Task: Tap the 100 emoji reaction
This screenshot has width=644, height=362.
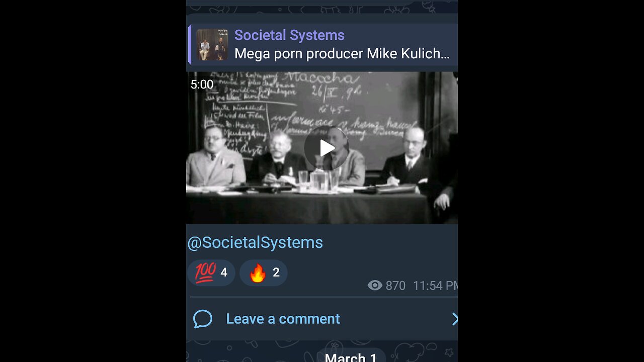Action: click(211, 273)
